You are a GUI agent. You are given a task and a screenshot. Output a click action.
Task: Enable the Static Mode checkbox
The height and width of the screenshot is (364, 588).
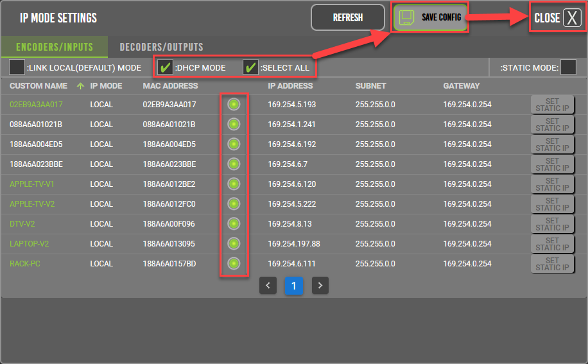(568, 67)
